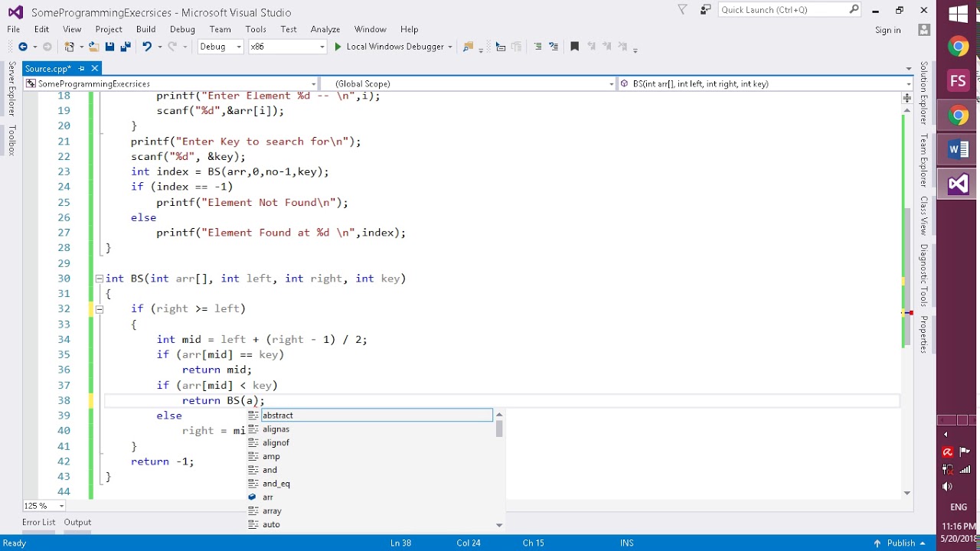Click the volume speaker tray icon
The height and width of the screenshot is (551, 980).
[x=948, y=486]
